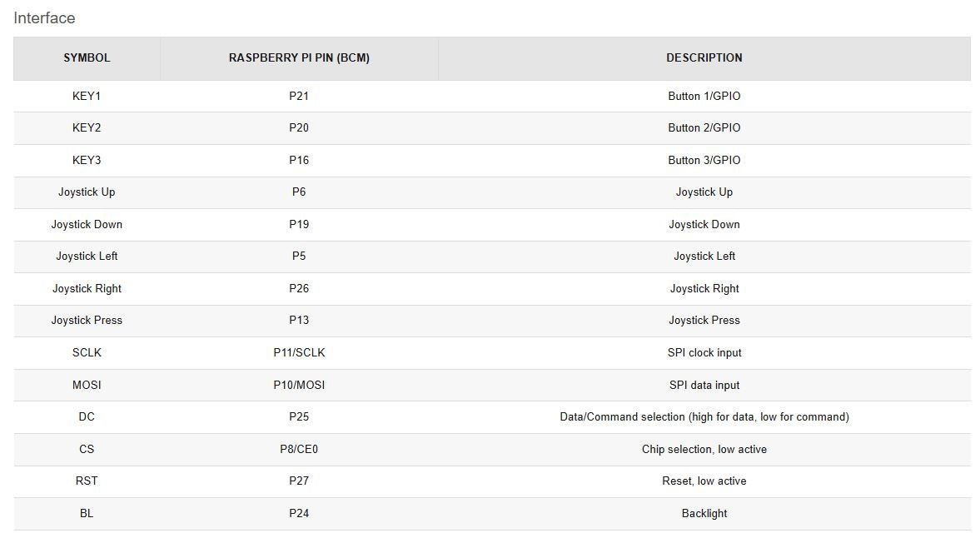Image resolution: width=980 pixels, height=548 pixels.
Task: Click the RASPBERRY PI PIN (BCM) header
Action: [299, 57]
